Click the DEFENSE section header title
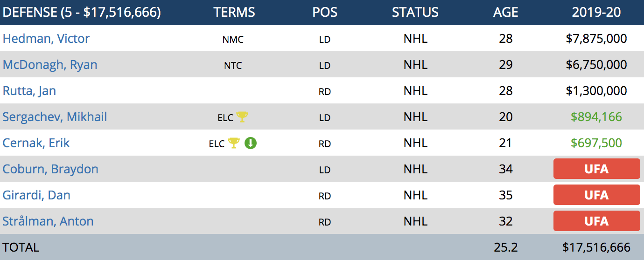This screenshot has width=644, height=260. click(82, 12)
